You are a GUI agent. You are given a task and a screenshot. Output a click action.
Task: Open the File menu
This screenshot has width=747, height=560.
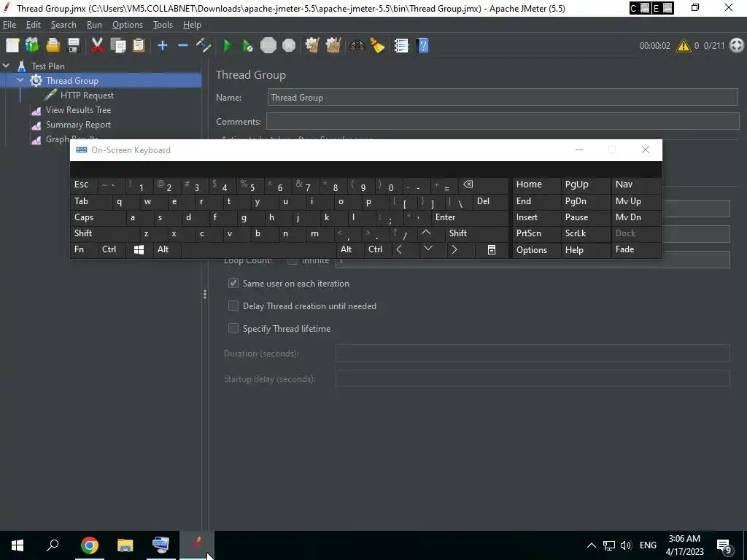pos(9,25)
